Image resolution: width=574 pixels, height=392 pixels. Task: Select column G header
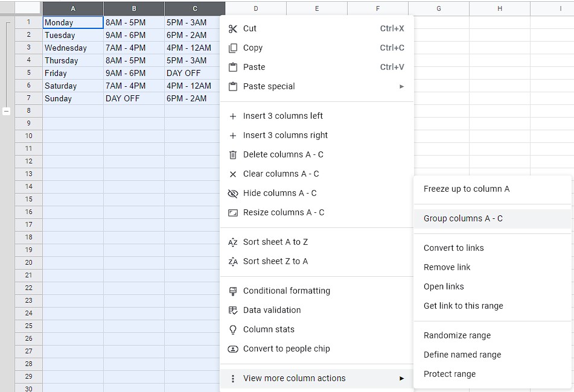point(439,8)
